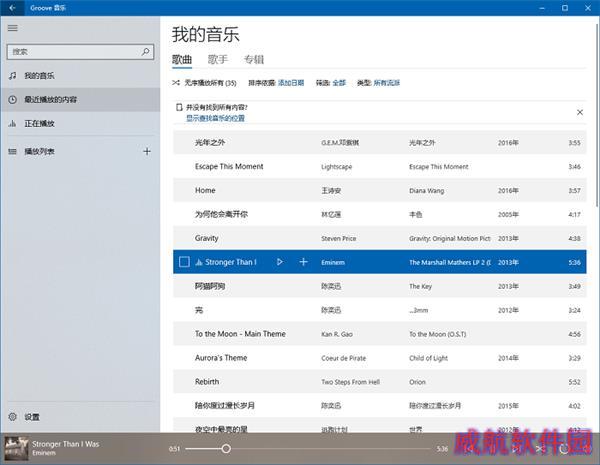Select the song To the Moon - Main Theme
The image size is (600, 465).
coord(380,334)
